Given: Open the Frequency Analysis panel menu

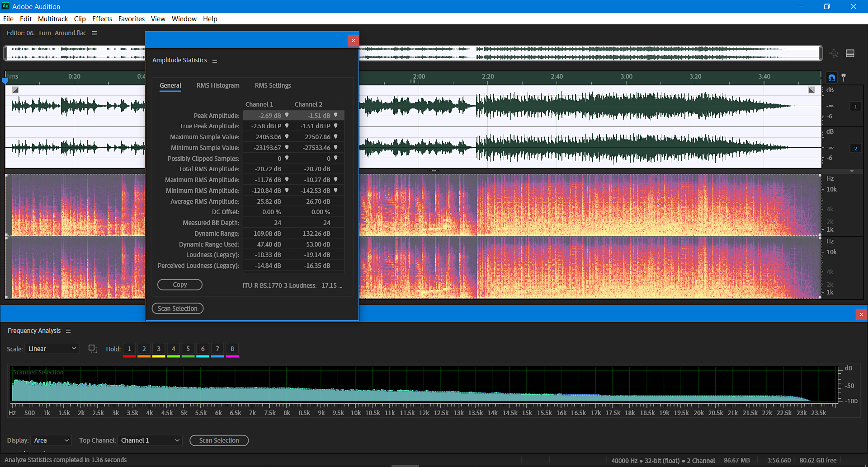Looking at the screenshot, I should point(68,331).
